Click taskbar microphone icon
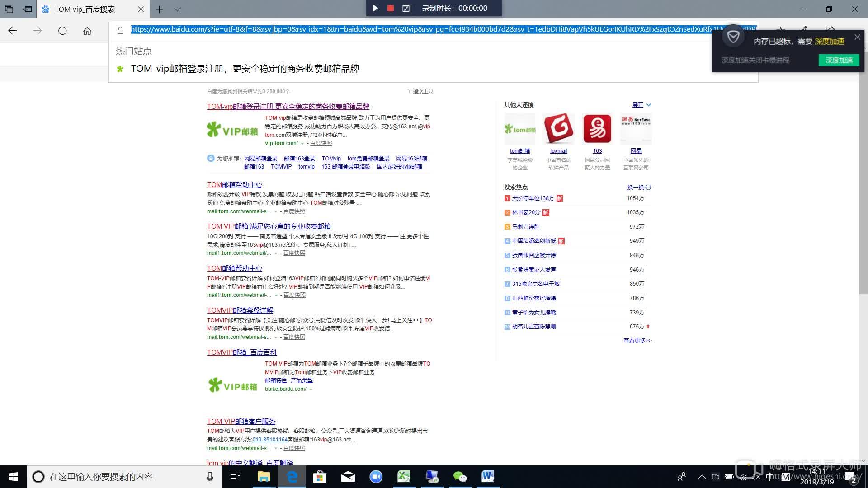Viewport: 868px width, 488px height. pyautogui.click(x=210, y=477)
